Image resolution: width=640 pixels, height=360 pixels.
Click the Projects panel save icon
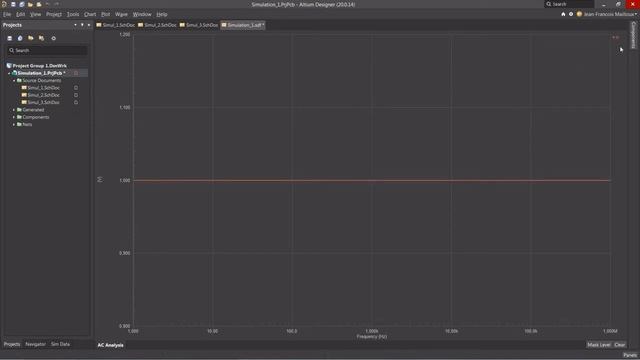point(10,38)
